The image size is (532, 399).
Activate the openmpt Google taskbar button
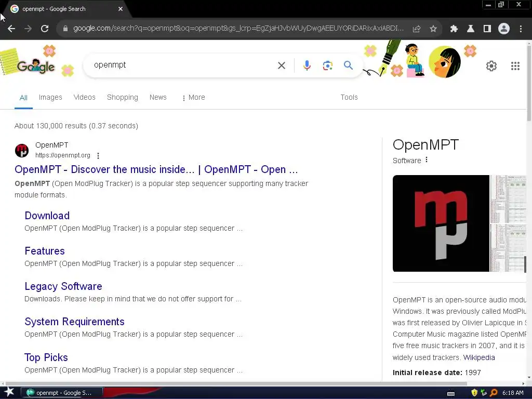pyautogui.click(x=62, y=393)
